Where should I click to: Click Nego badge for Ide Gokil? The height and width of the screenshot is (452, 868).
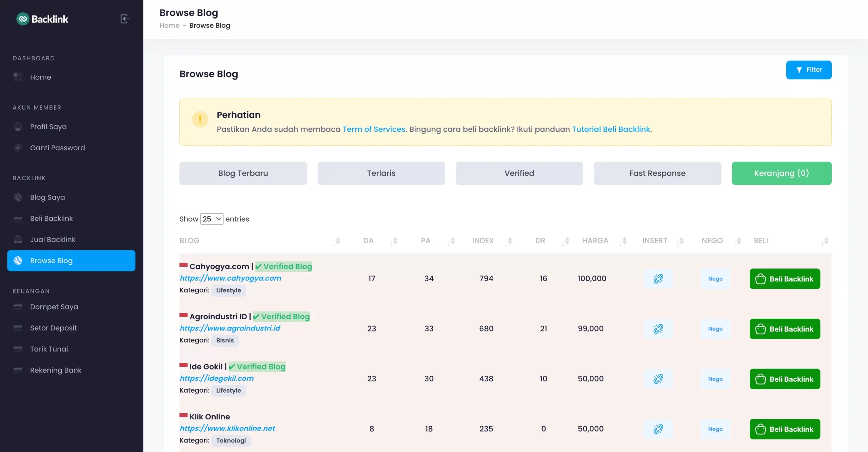(715, 379)
